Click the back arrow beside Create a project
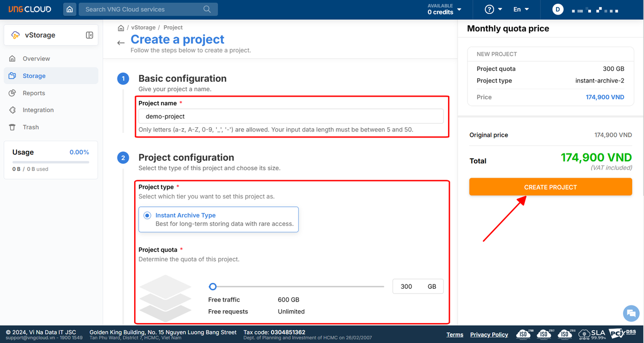The image size is (644, 343). pyautogui.click(x=121, y=43)
